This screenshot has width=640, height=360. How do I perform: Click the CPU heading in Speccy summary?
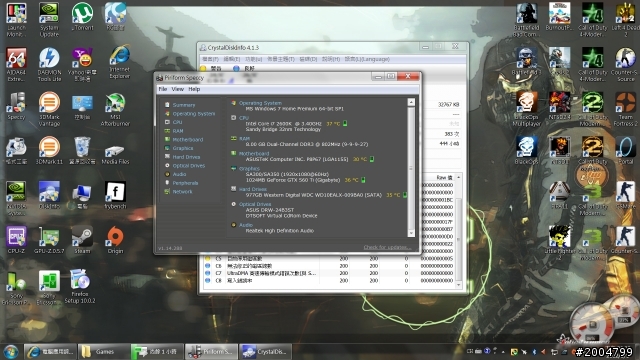[244, 118]
